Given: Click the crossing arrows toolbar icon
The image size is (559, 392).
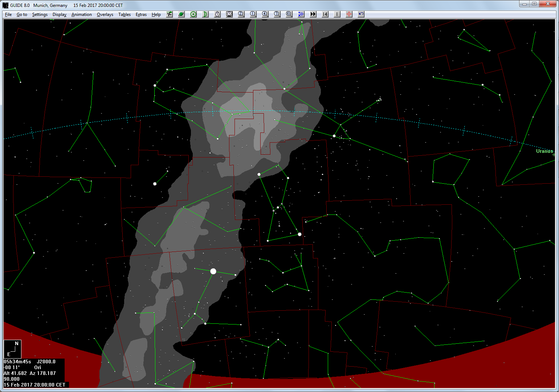Looking at the screenshot, I should point(170,14).
